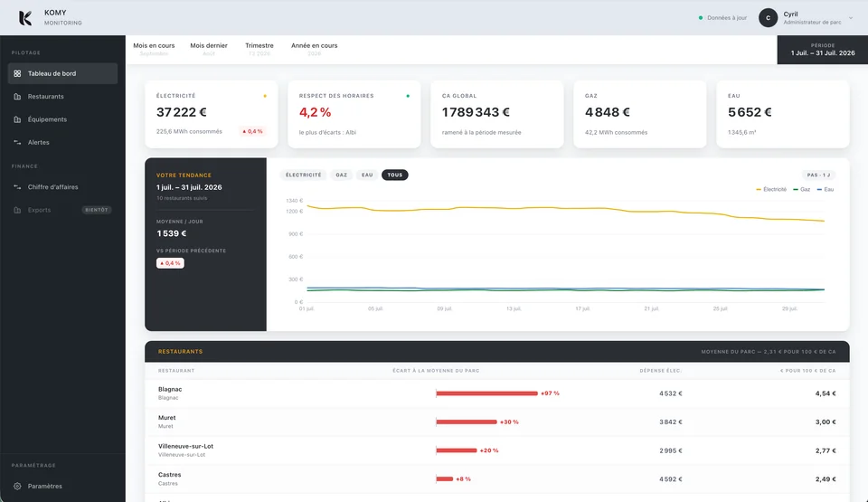Open the Équipements menu item
This screenshot has width=868, height=502.
click(x=62, y=119)
